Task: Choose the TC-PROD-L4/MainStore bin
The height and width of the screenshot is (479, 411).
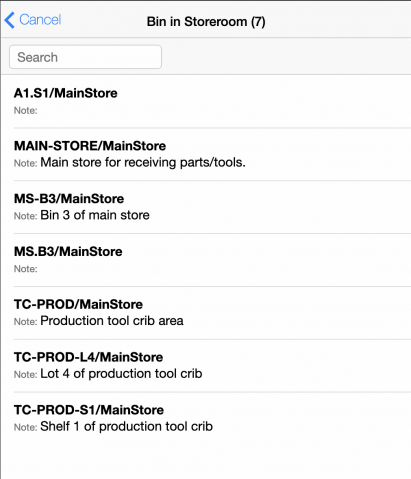Action: [x=212, y=366]
